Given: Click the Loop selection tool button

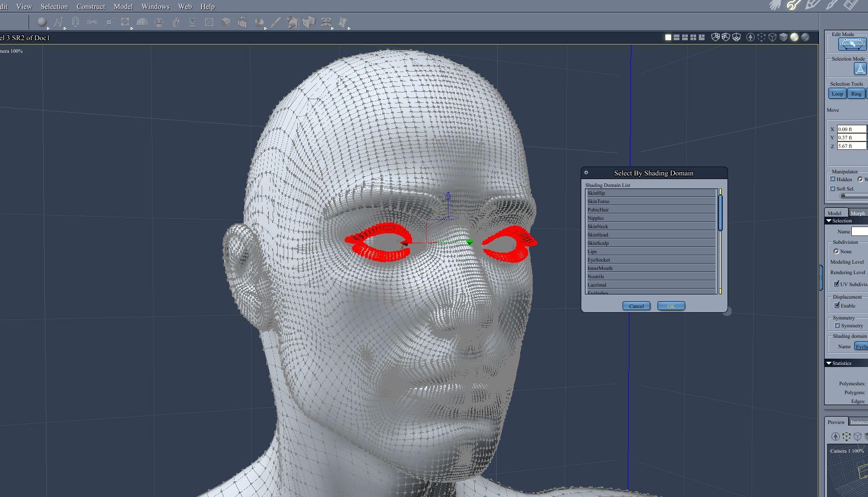Looking at the screenshot, I should [x=837, y=93].
